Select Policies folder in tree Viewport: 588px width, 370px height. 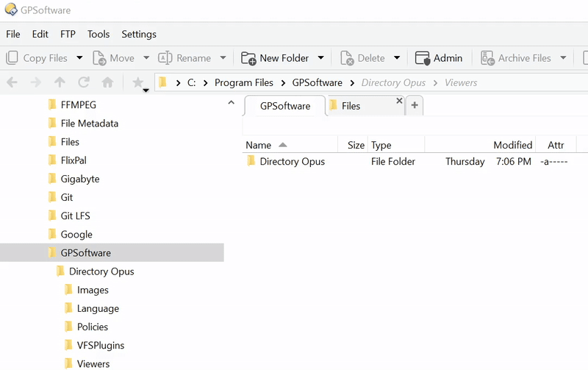93,327
